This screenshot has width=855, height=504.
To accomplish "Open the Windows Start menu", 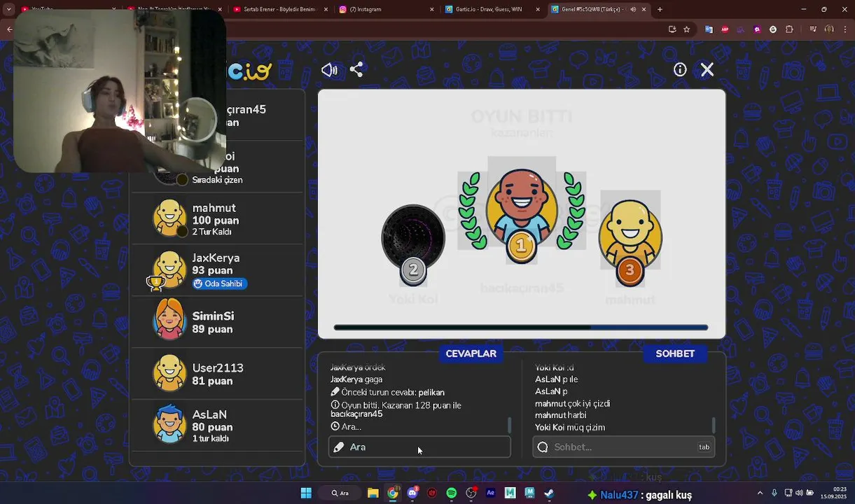I will coord(306,493).
